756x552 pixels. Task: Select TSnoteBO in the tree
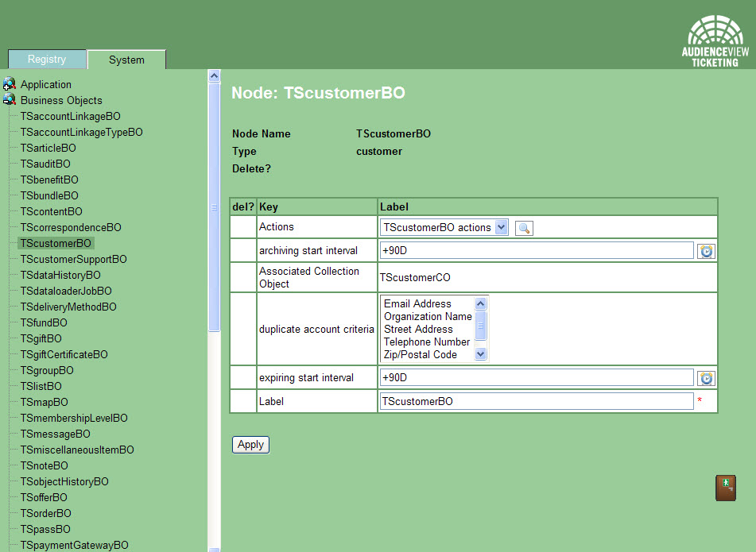44,465
